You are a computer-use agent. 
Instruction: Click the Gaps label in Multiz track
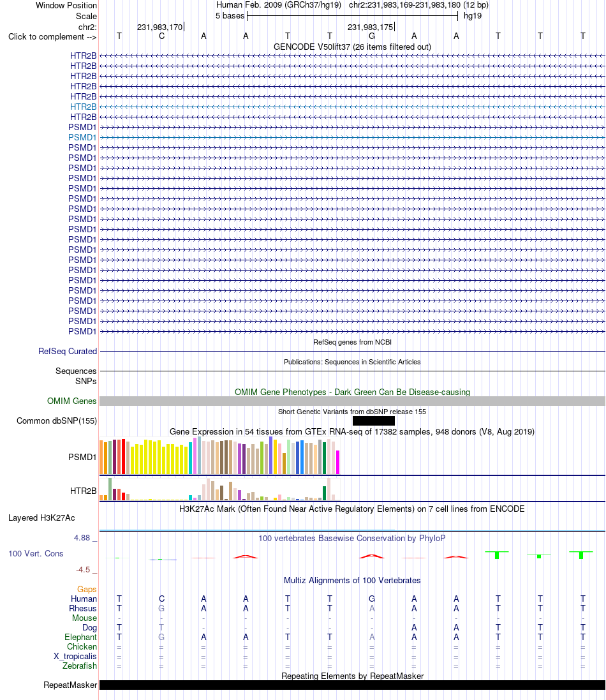(87, 589)
